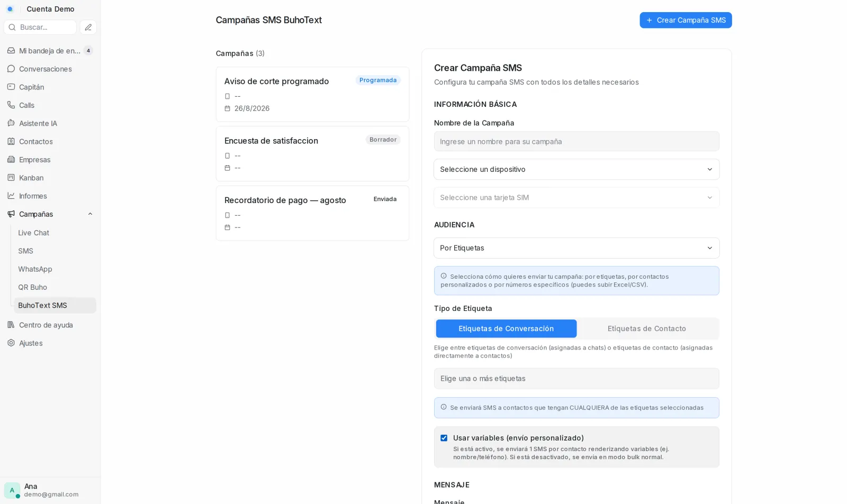The width and height of the screenshot is (847, 504).
Task: Click the Centro de ayuda library icon
Action: click(11, 325)
